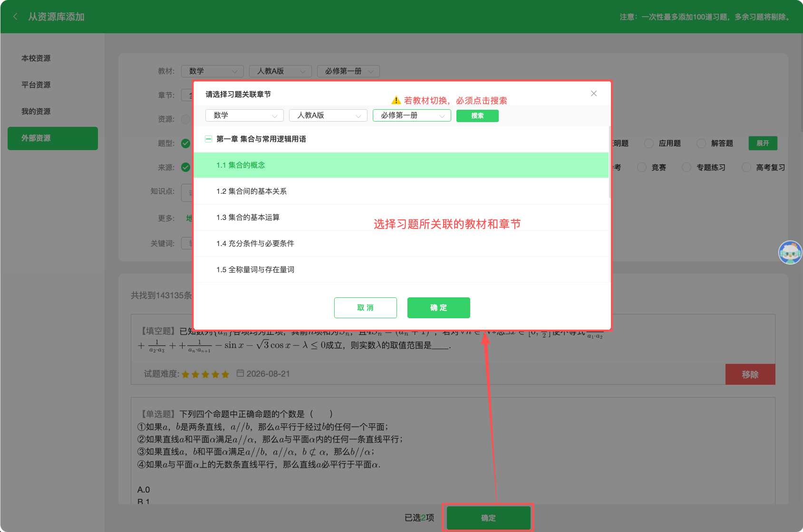
Task: Open the dialog's 必修第一册 volume dropdown
Action: (x=412, y=115)
